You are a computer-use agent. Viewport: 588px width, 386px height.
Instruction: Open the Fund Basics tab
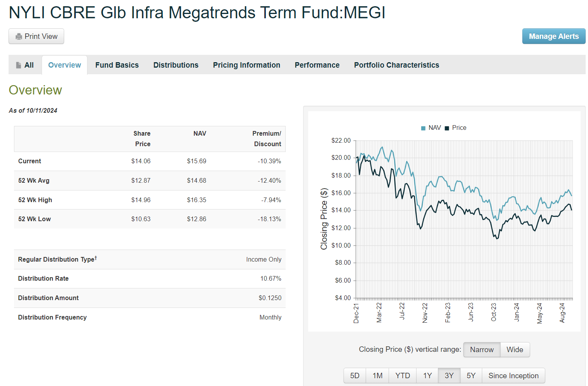pos(117,65)
